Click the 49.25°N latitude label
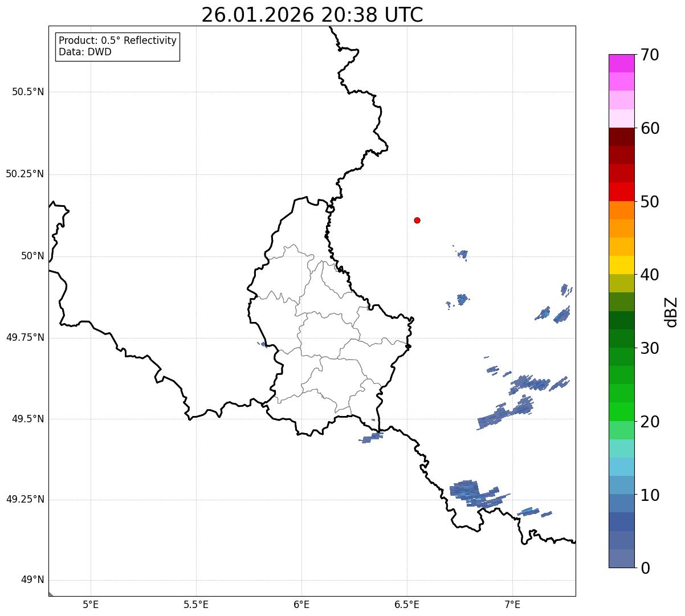Image resolution: width=685 pixels, height=616 pixels. point(25,499)
